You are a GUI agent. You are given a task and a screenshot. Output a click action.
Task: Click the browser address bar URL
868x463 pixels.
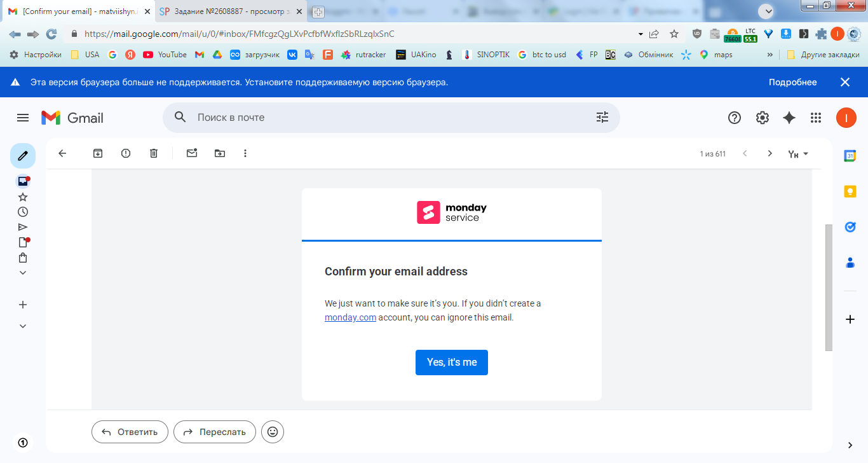240,34
